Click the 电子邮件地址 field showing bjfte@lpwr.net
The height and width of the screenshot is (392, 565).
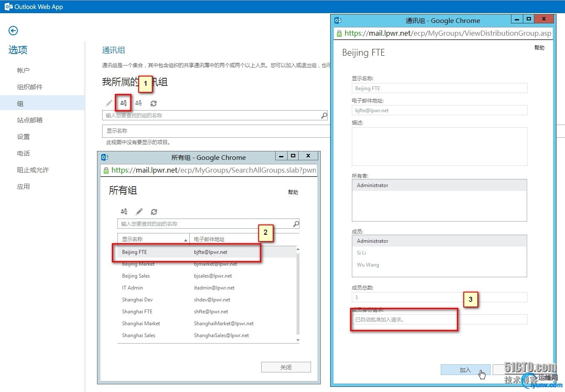tap(439, 111)
